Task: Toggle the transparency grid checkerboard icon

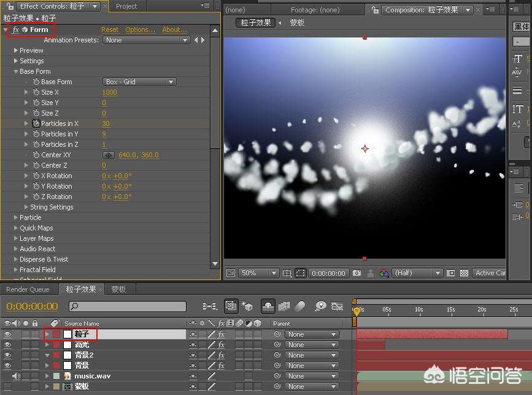Action: [464, 273]
